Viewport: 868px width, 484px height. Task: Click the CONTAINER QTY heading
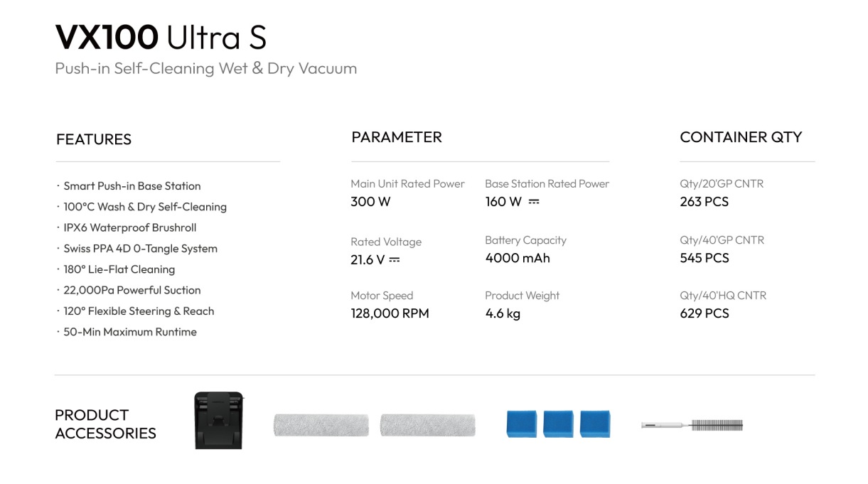pos(741,137)
